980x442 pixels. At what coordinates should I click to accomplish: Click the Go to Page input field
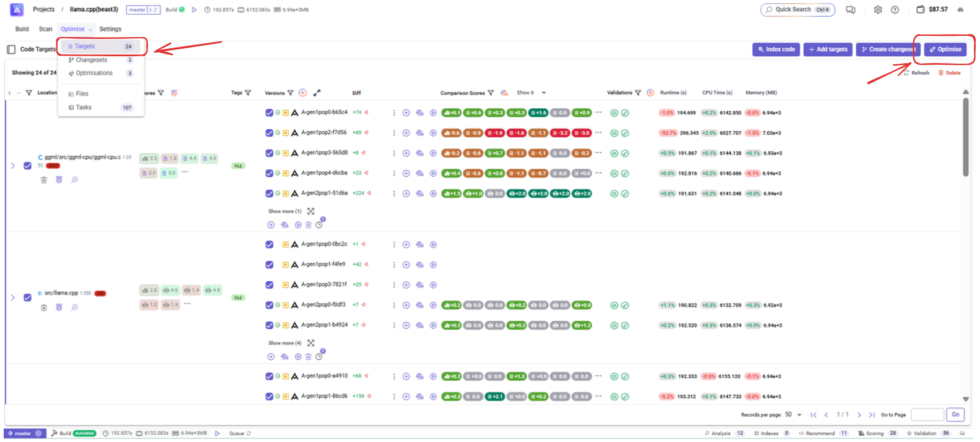click(927, 415)
